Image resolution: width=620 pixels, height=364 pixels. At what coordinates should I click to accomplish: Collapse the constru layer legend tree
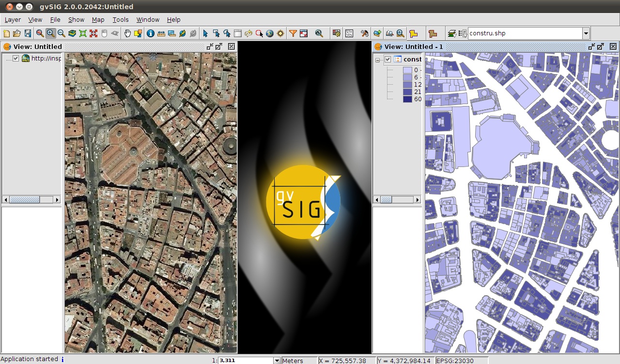377,60
